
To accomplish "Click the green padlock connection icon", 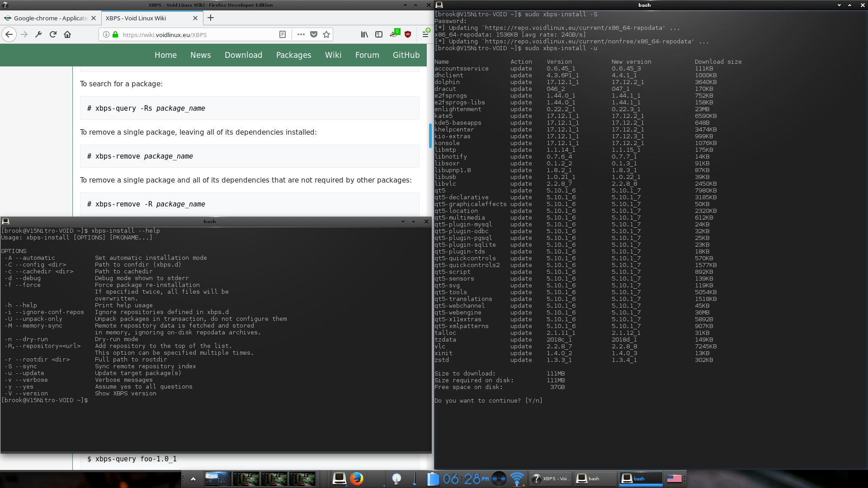I will pos(115,34).
